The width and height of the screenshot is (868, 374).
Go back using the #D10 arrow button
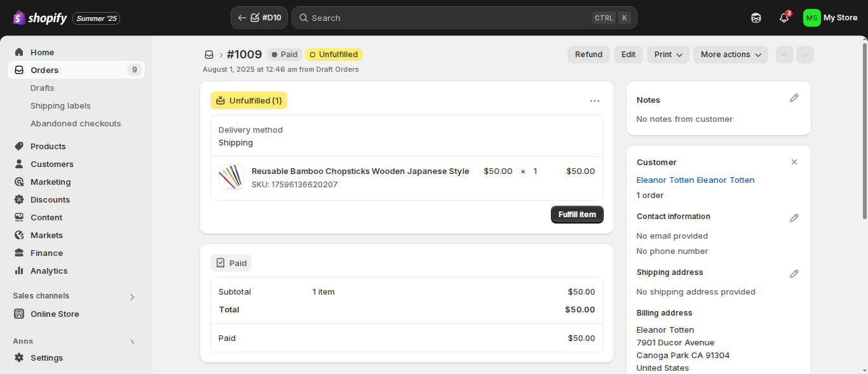(259, 18)
